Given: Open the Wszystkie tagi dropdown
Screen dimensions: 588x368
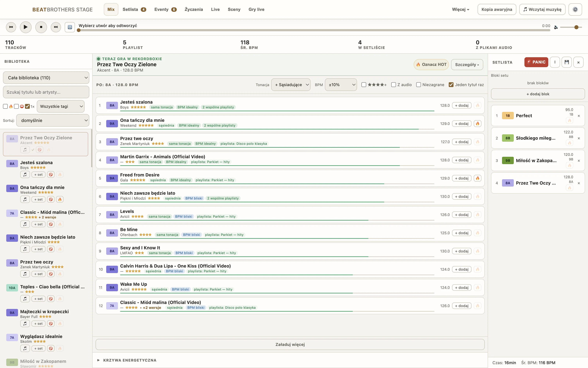Looking at the screenshot, I should [x=60, y=106].
